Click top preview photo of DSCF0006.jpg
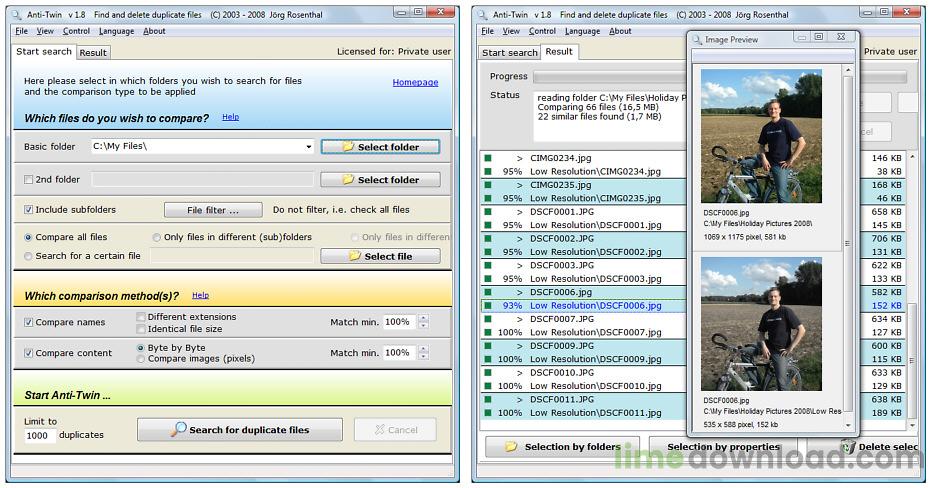This screenshot has height=488, width=932. [761, 136]
